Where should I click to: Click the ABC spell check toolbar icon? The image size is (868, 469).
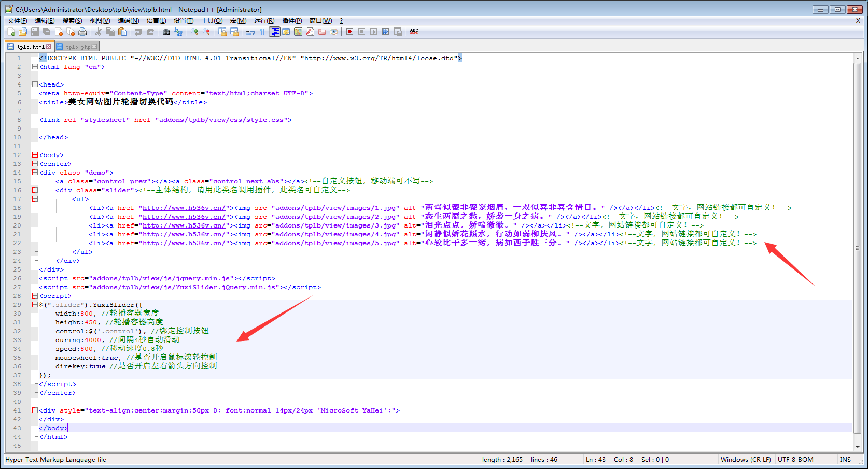[x=414, y=32]
